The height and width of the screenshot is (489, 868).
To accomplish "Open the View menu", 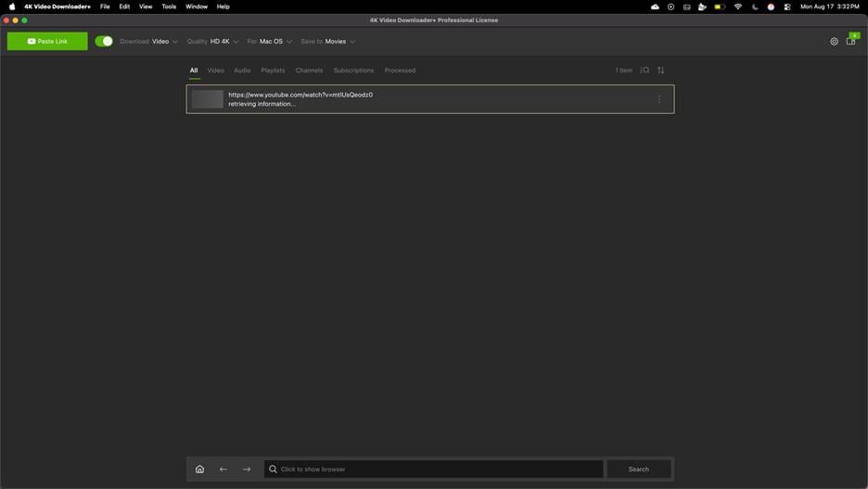I will (x=146, y=6).
